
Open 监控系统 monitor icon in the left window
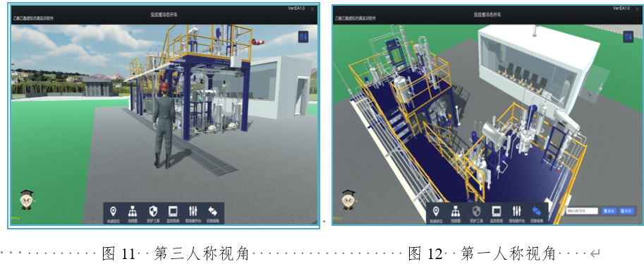pos(173,214)
